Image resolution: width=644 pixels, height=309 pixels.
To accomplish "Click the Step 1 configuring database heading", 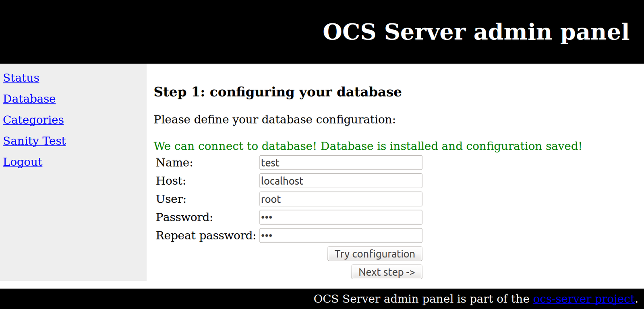I will pos(277,92).
